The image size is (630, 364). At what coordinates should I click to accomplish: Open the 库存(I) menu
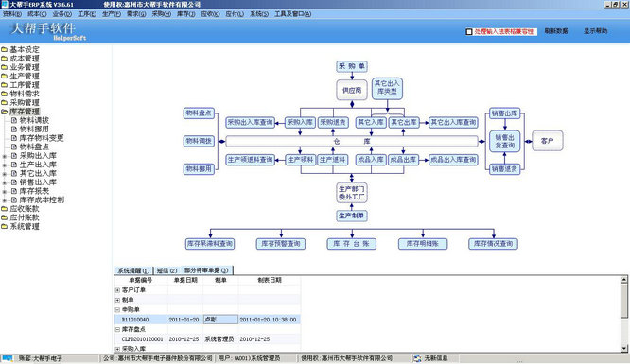(x=186, y=14)
